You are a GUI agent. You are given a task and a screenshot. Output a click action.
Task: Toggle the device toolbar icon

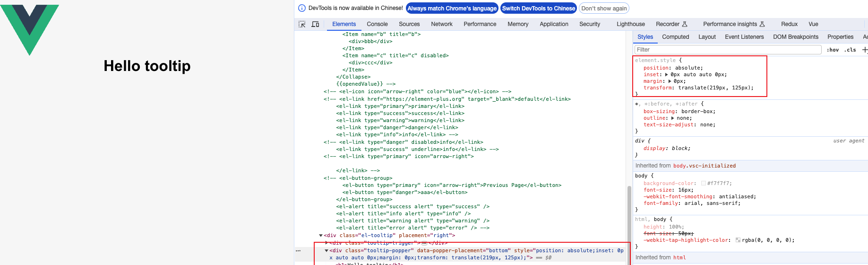[315, 24]
